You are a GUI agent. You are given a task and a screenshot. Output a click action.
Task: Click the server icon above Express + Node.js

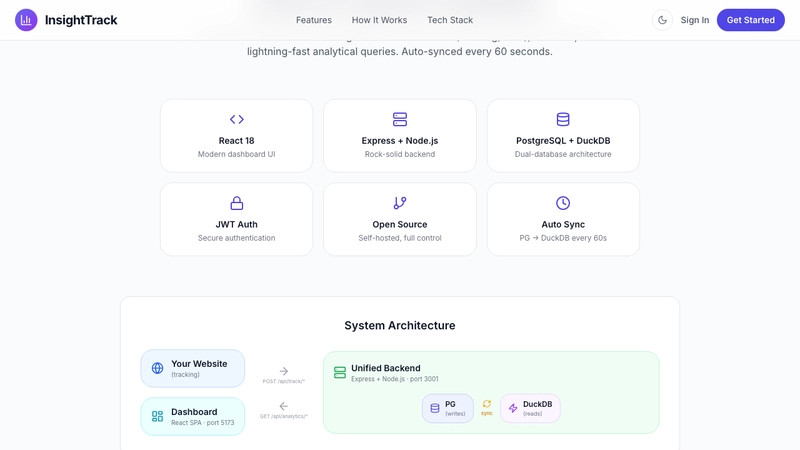tap(400, 119)
